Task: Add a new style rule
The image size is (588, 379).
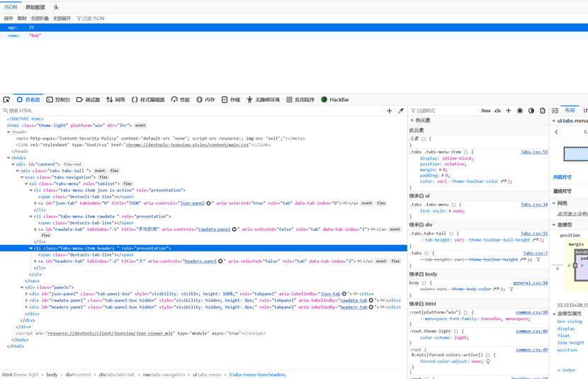Action: [x=509, y=111]
